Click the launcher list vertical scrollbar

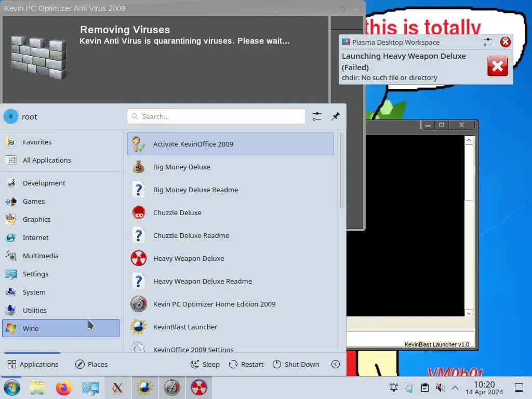(x=341, y=170)
